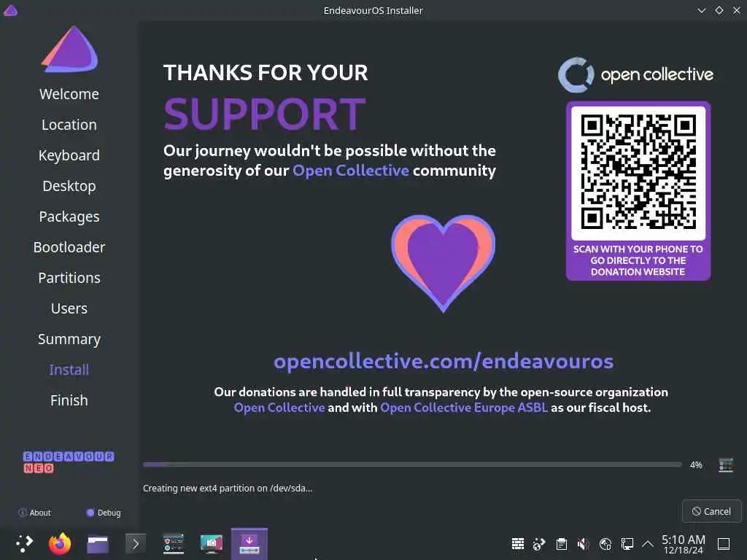Click the 'Creating new ext4 partition' status text
Viewport: 747px width, 560px height.
pos(228,488)
